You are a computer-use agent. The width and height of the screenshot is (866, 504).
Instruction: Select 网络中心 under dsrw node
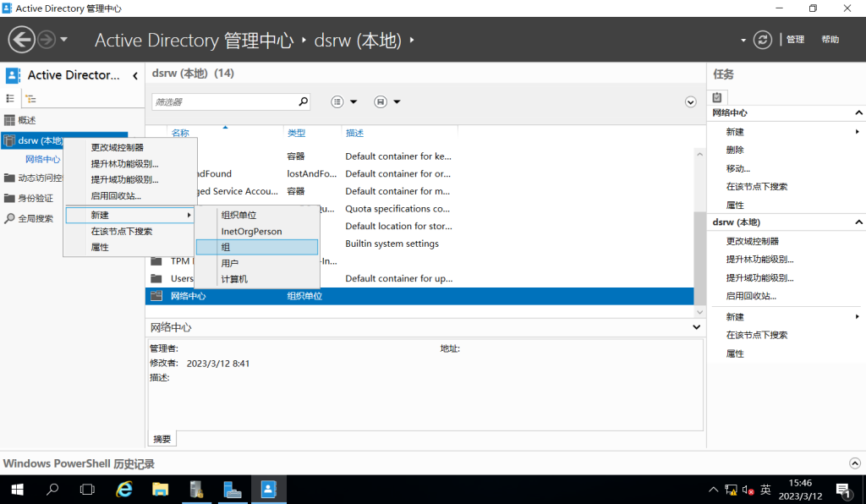click(x=42, y=159)
